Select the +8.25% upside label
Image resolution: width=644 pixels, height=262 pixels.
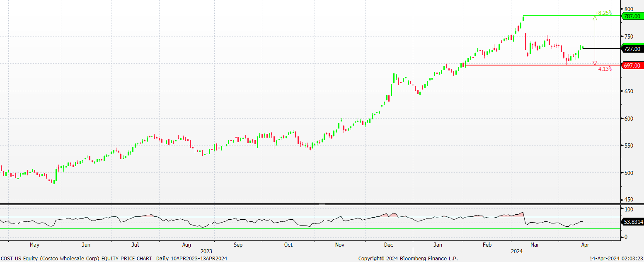[603, 13]
